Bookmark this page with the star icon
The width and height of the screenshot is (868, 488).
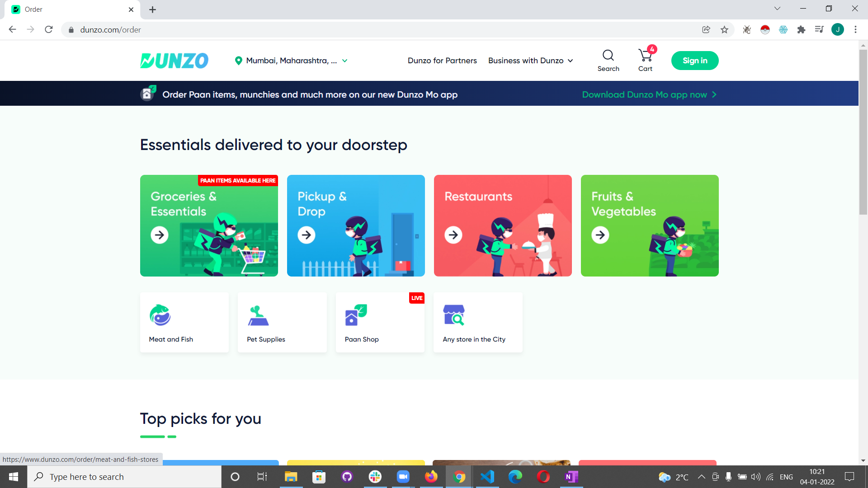pyautogui.click(x=724, y=30)
